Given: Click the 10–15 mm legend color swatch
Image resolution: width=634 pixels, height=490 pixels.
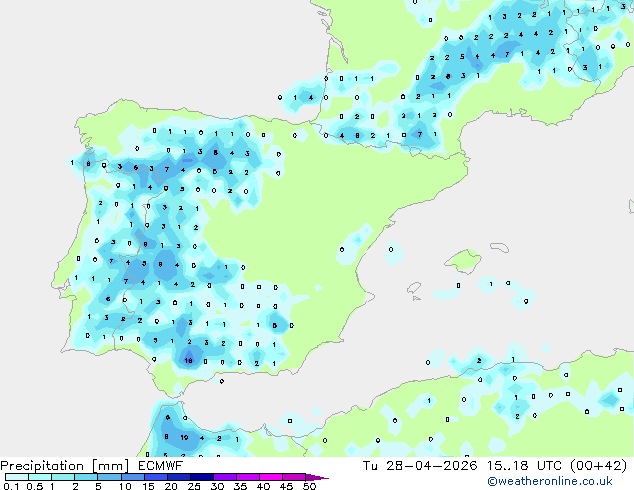Looking at the screenshot, I should pos(132,477).
